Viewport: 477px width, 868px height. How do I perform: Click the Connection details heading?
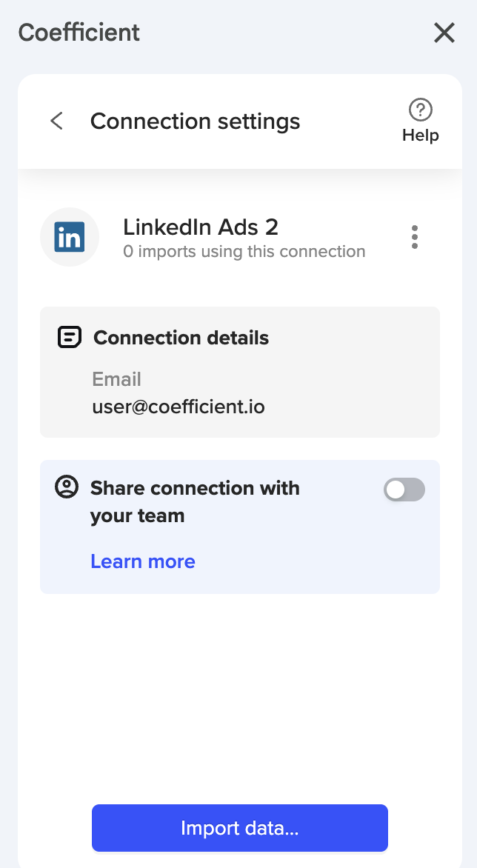(x=181, y=338)
